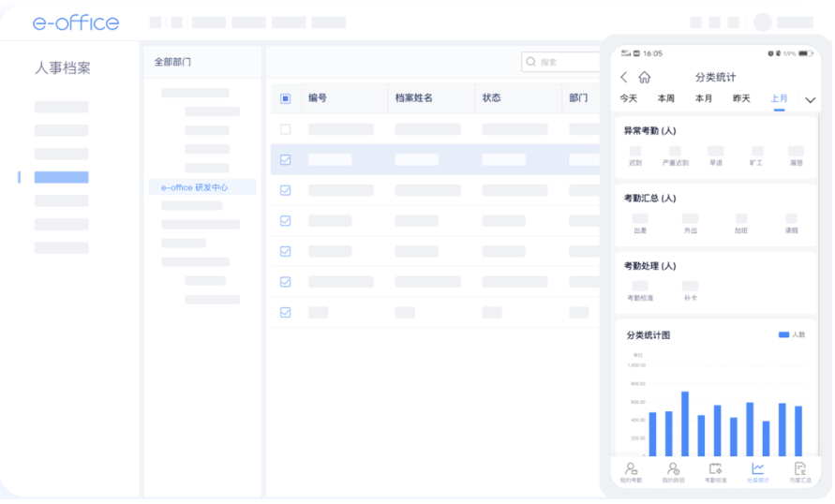Viewport: 835px width, 504px height.
Task: Tap the 漏签 count under 异常考勤
Action: click(796, 151)
